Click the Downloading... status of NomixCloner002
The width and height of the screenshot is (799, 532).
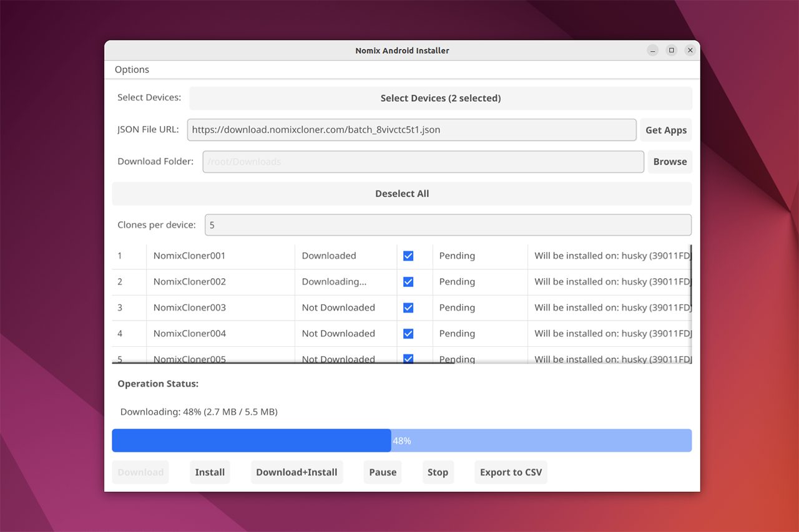346,282
